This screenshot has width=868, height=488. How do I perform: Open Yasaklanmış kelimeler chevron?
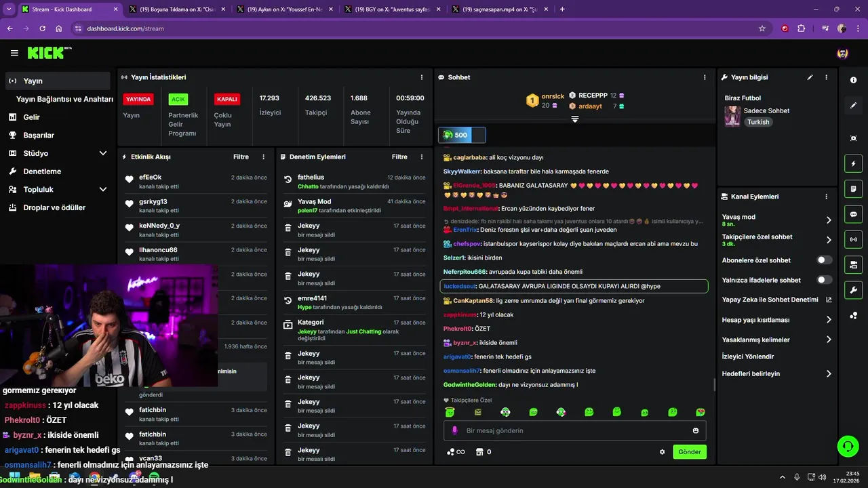click(829, 340)
